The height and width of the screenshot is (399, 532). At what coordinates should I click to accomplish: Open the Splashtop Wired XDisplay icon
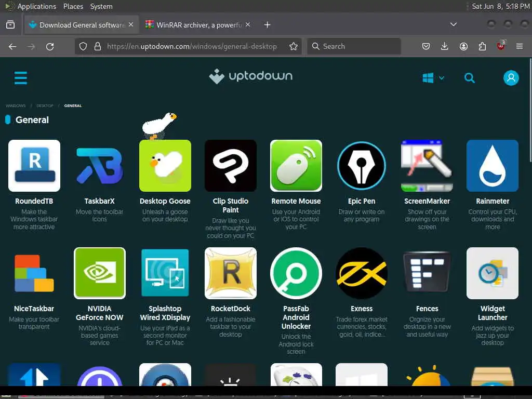165,273
